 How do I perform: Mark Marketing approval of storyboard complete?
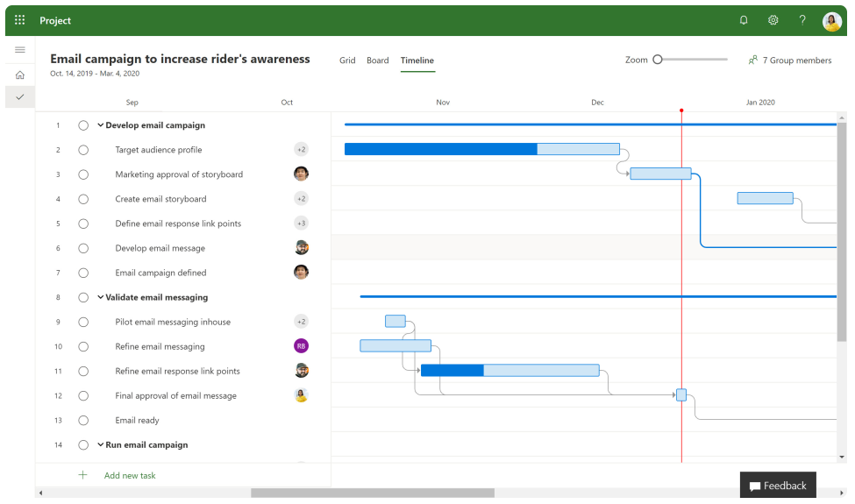83,174
